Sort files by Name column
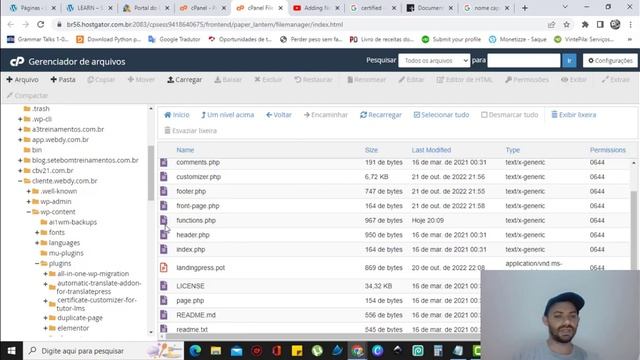This screenshot has width=640, height=360. click(185, 150)
